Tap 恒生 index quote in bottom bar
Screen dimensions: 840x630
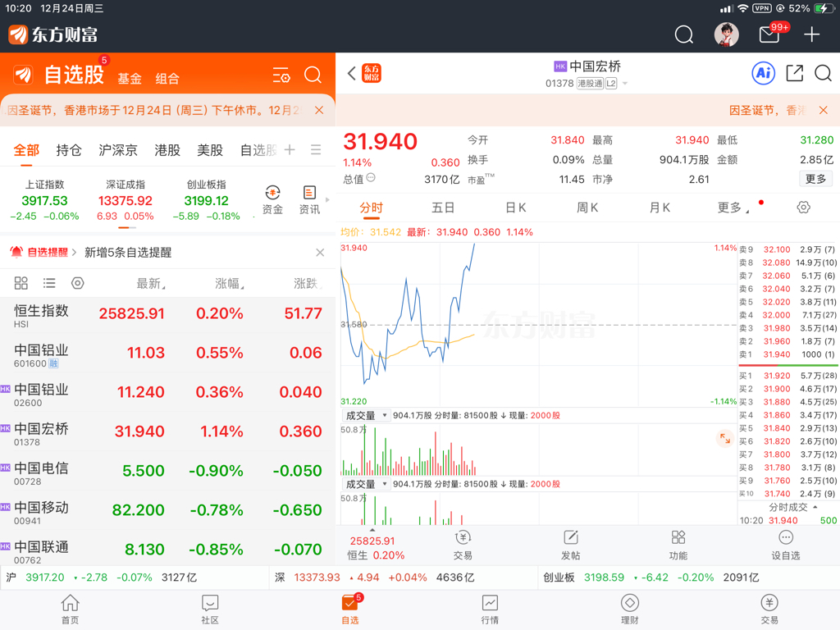(x=375, y=548)
